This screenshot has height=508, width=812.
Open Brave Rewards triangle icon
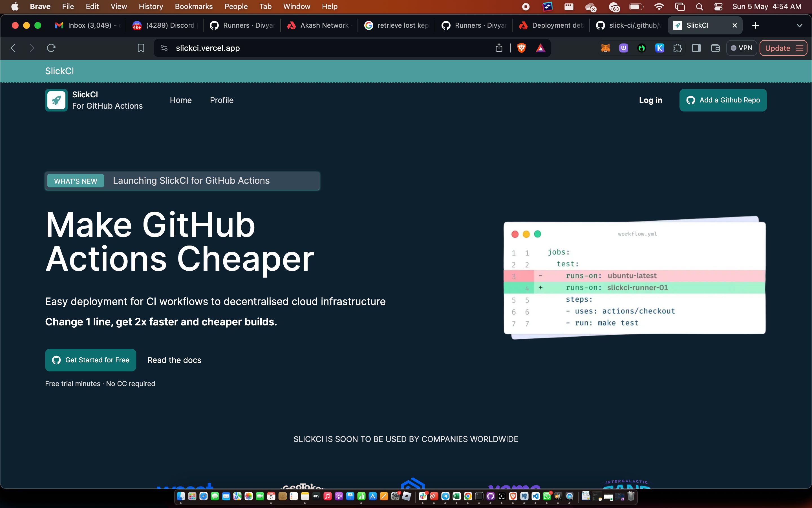coord(540,48)
